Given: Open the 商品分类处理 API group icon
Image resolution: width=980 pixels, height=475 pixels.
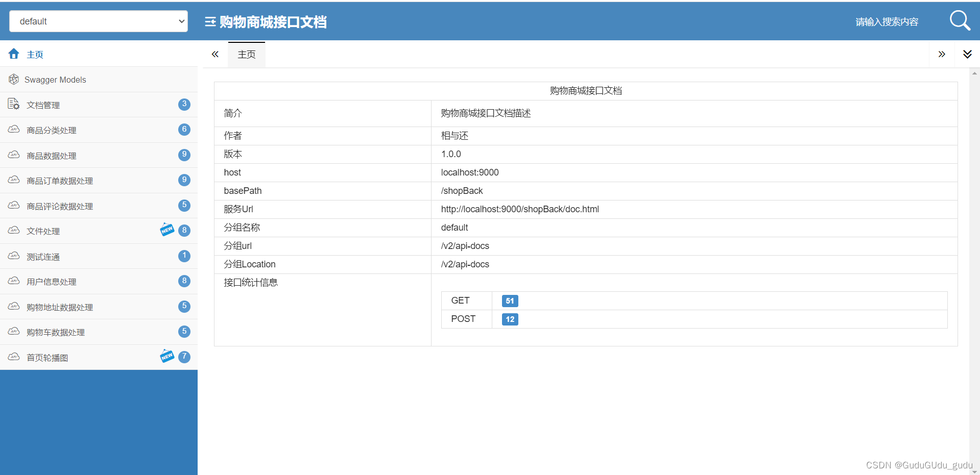Looking at the screenshot, I should [13, 130].
